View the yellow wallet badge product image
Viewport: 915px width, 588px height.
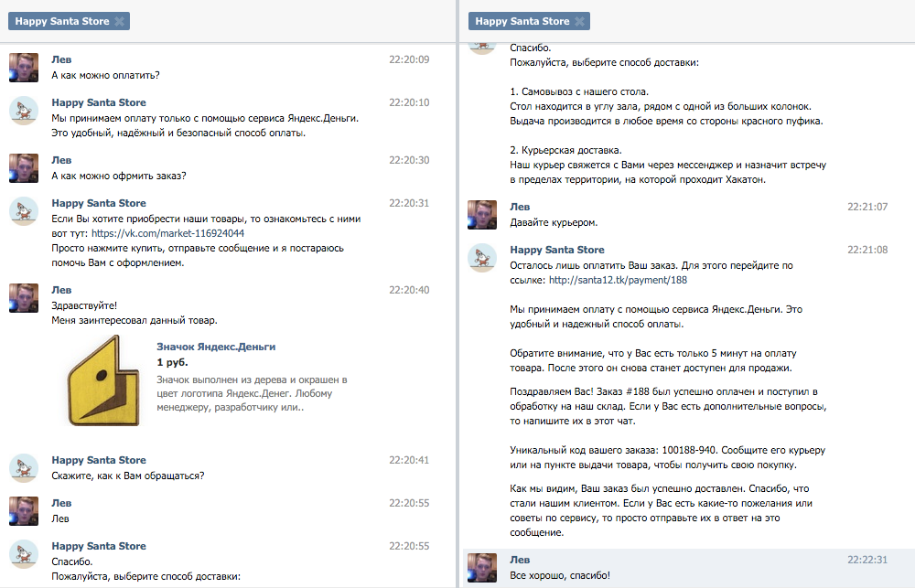pos(103,380)
